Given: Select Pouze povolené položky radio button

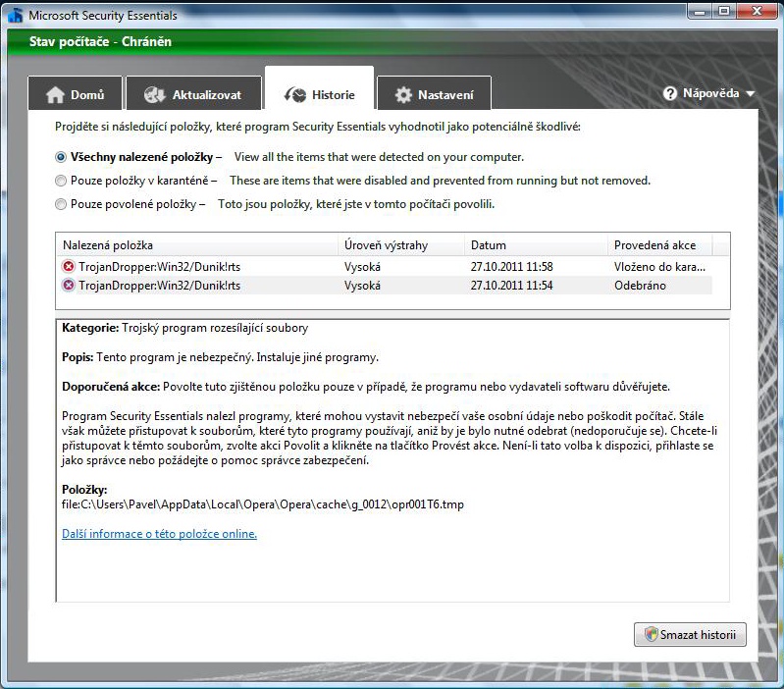Looking at the screenshot, I should pos(61,204).
